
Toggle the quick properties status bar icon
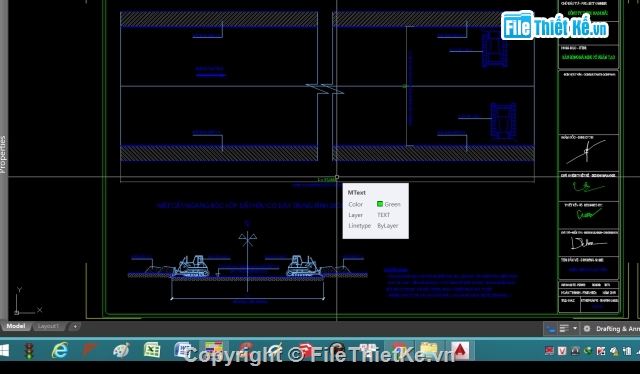click(x=564, y=328)
